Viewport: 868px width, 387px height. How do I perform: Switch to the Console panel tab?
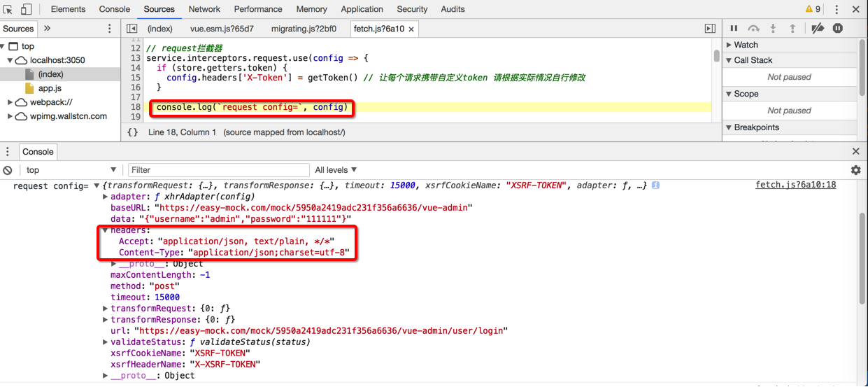tap(115, 9)
